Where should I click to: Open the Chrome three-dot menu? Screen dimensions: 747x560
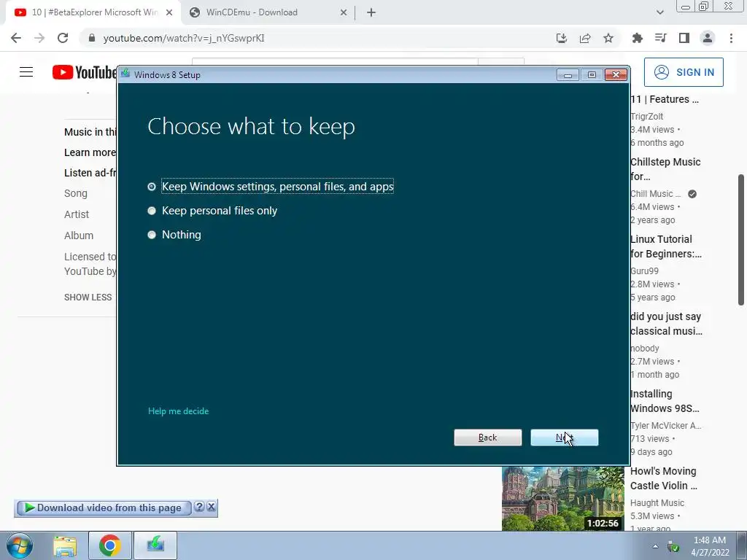tap(731, 38)
